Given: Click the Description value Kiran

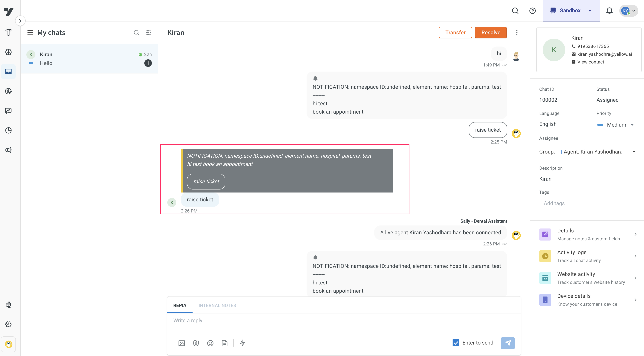Looking at the screenshot, I should click(x=545, y=179).
